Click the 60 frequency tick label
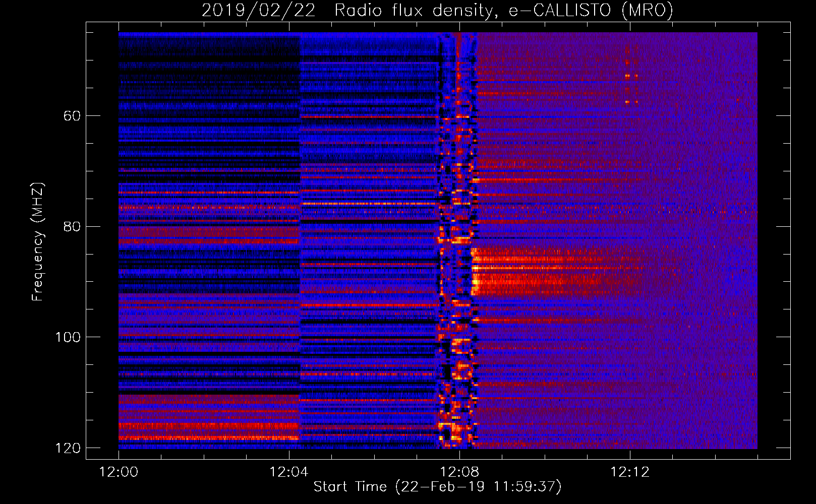This screenshot has height=504, width=816. tap(72, 116)
